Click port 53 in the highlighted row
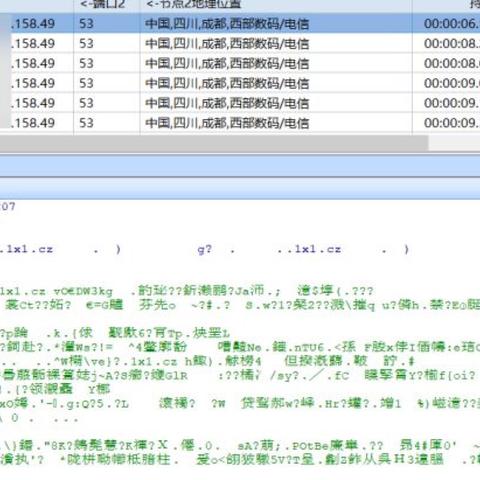480x480 pixels. 86,24
